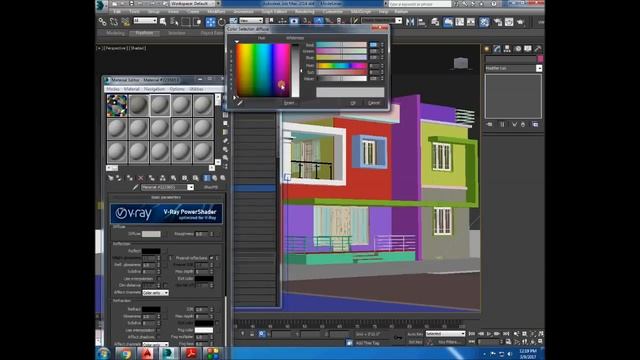Select the third material sample slot in top row
The image size is (640, 360).
point(160,105)
